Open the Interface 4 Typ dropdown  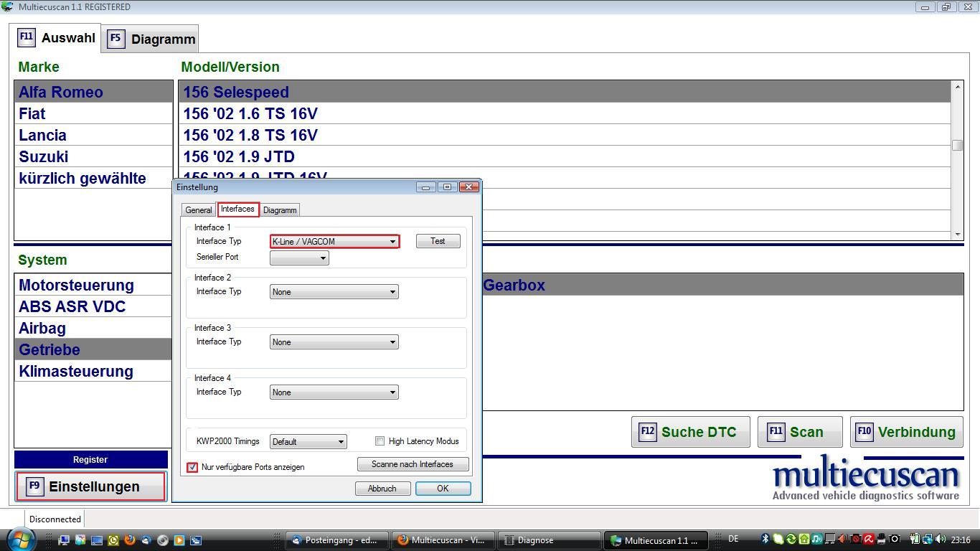click(334, 392)
